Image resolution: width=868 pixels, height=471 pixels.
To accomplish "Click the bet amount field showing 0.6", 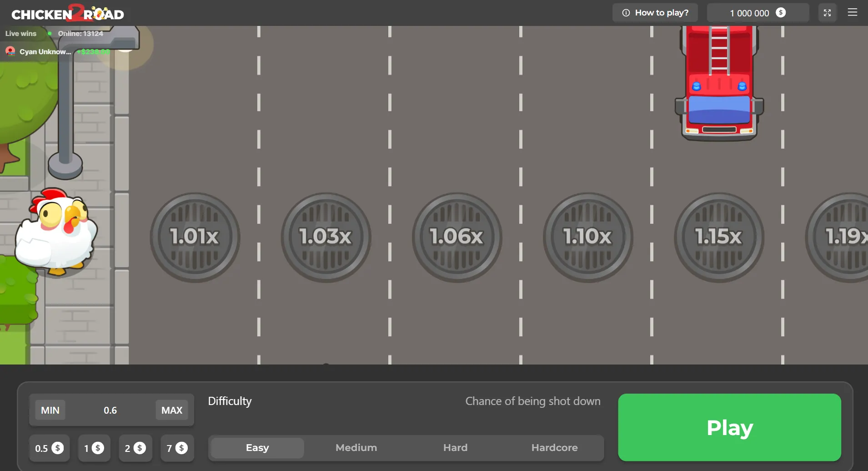I will coord(110,410).
